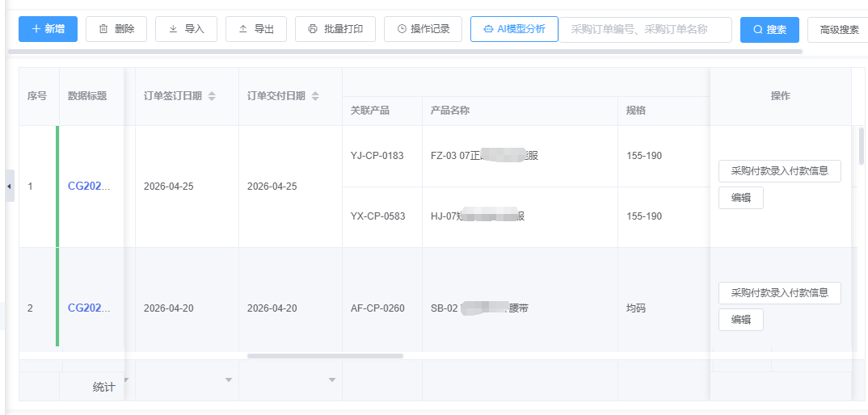The height and width of the screenshot is (415, 868).
Task: Open 统计 column summary dropdown
Action: (x=126, y=380)
